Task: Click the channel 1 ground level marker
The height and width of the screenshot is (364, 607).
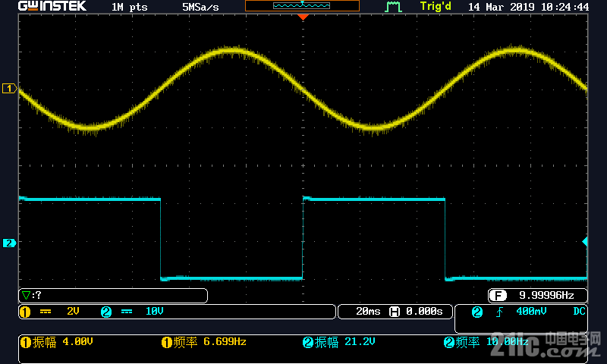Action: (x=9, y=89)
